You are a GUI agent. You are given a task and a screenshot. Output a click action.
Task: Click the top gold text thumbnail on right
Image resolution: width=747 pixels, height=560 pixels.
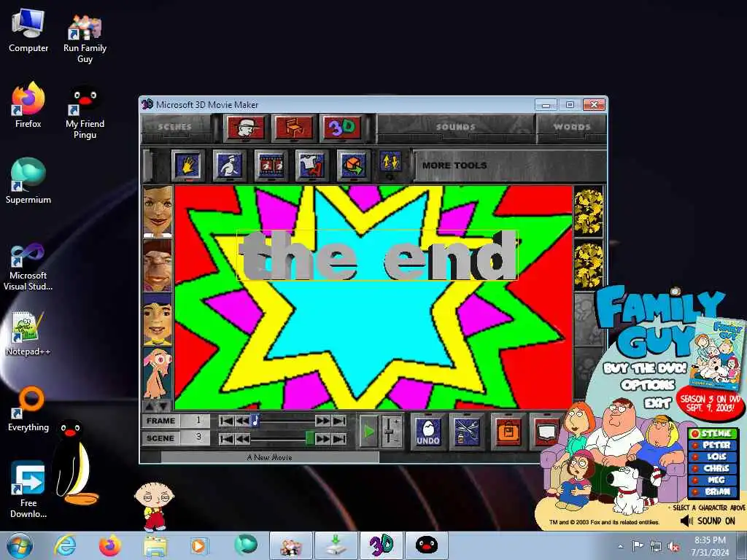tap(589, 211)
